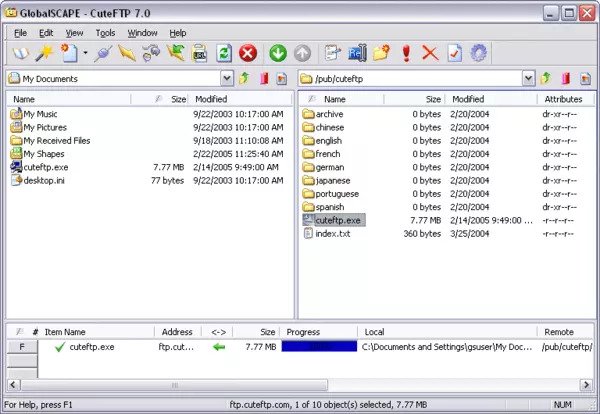Click the Edit file toolbar icon
The image size is (600, 414).
[x=332, y=53]
